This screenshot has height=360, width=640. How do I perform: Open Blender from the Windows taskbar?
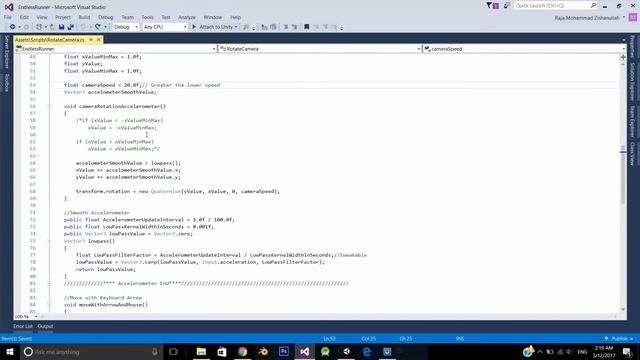(x=263, y=351)
